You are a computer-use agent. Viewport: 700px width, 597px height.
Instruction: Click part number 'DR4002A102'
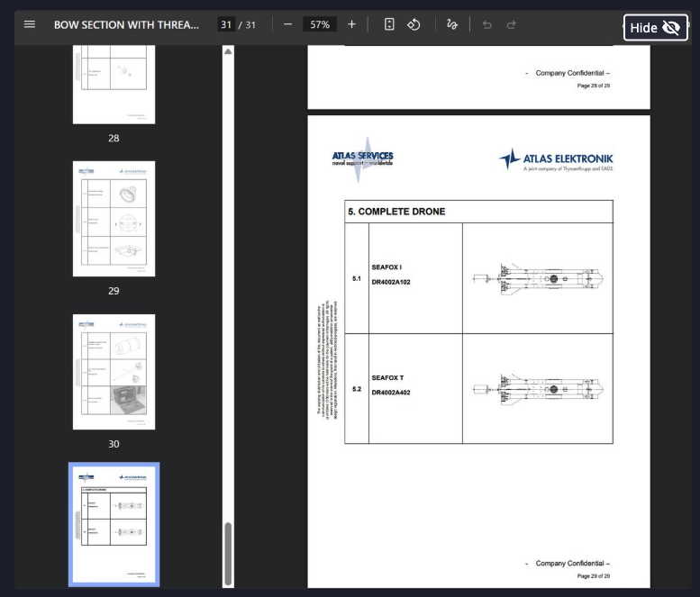(391, 282)
